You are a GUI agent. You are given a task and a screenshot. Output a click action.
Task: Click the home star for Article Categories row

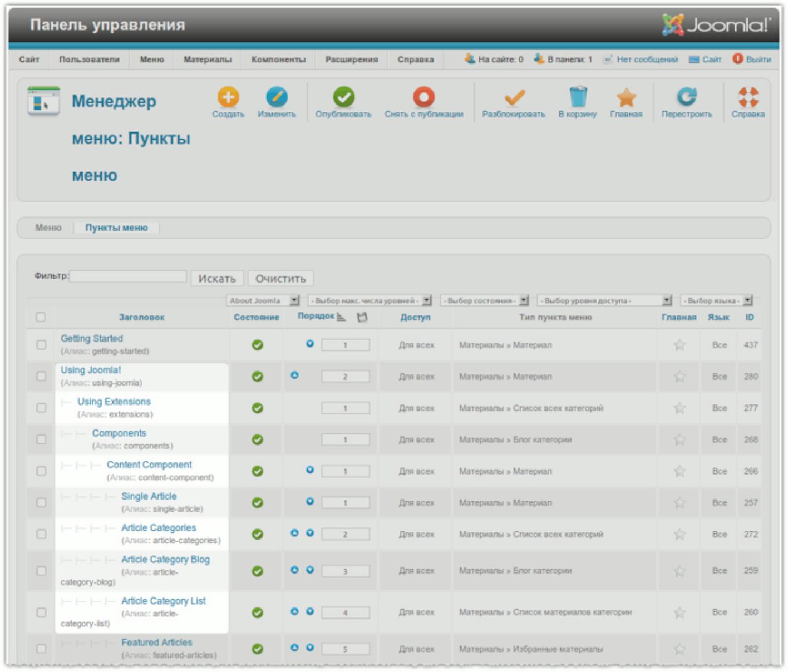click(x=679, y=534)
